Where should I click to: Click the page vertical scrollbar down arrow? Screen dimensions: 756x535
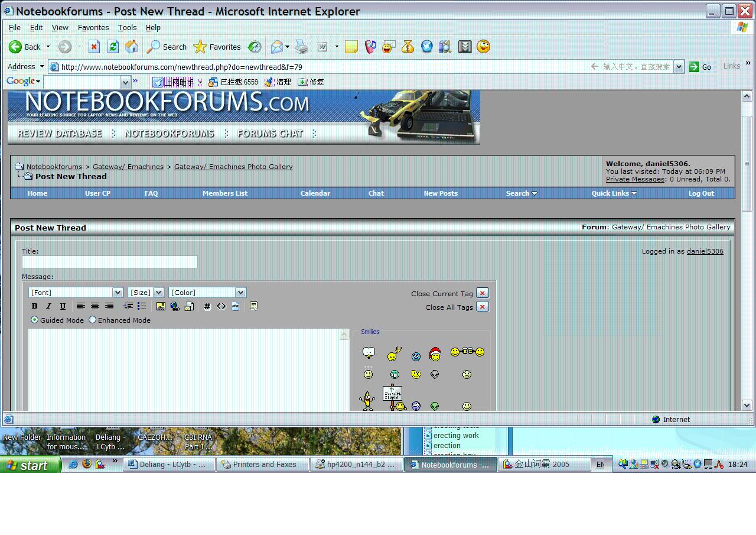pyautogui.click(x=747, y=405)
